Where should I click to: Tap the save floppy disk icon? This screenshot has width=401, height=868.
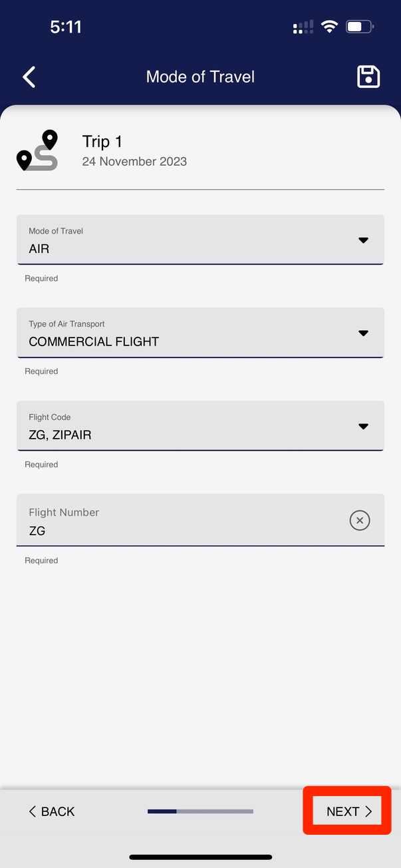(368, 77)
